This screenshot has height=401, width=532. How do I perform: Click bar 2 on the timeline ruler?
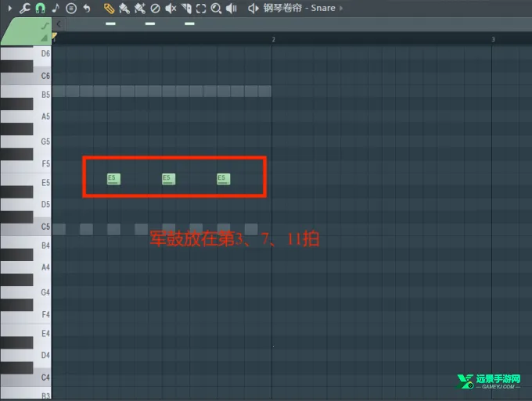point(274,40)
